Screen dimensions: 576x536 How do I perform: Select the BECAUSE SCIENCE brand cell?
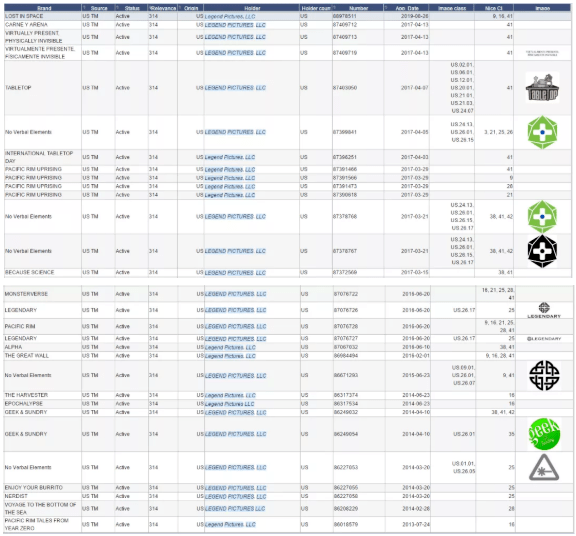point(43,272)
